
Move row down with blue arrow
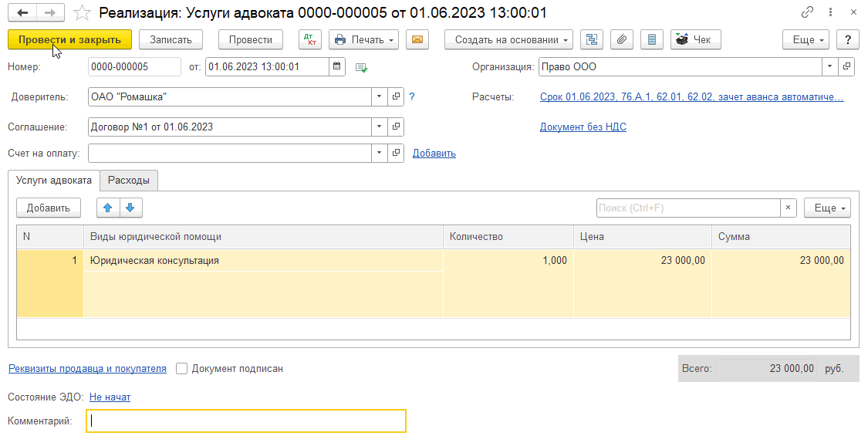click(130, 208)
